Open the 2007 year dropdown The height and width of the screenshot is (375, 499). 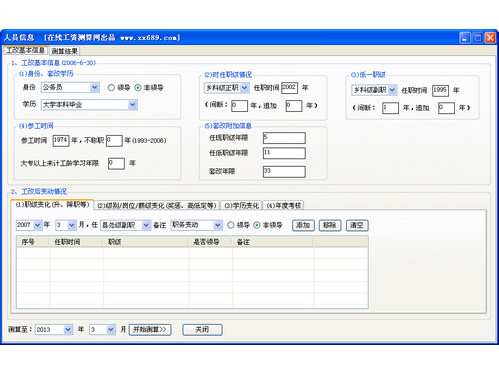(x=29, y=225)
